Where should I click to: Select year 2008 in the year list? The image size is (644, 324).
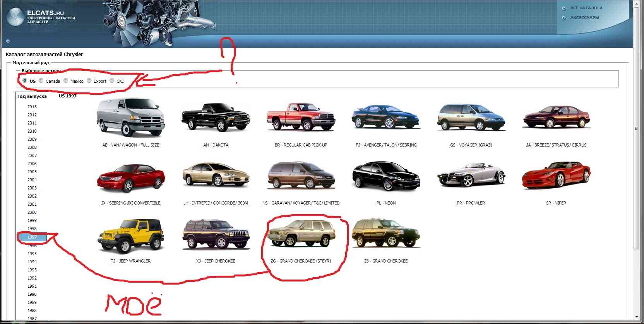pyautogui.click(x=32, y=147)
